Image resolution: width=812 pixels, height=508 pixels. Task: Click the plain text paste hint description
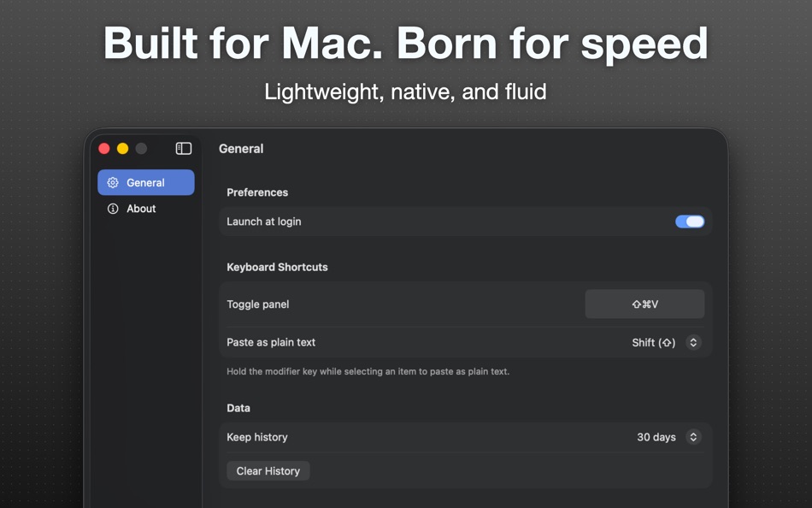[x=368, y=371]
